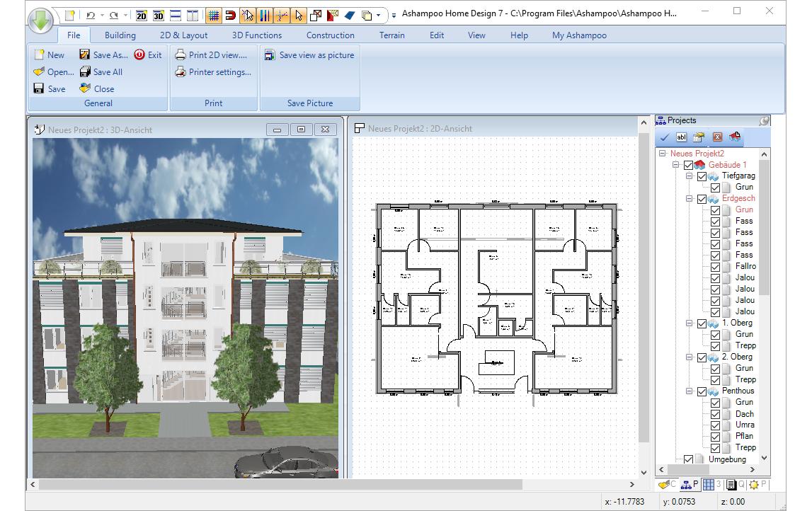Uncheck the Tiefgarage floor checkbox
The width and height of the screenshot is (812, 511).
[x=702, y=176]
